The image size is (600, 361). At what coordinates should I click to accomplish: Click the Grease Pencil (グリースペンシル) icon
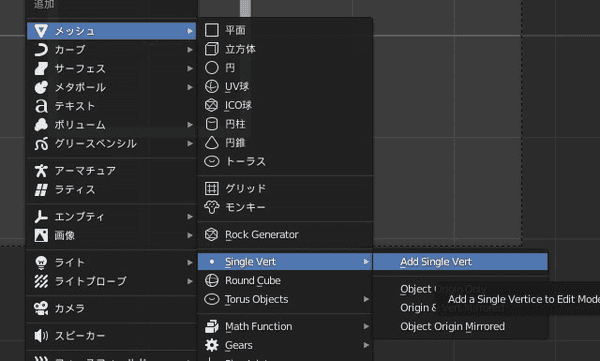[x=41, y=144]
